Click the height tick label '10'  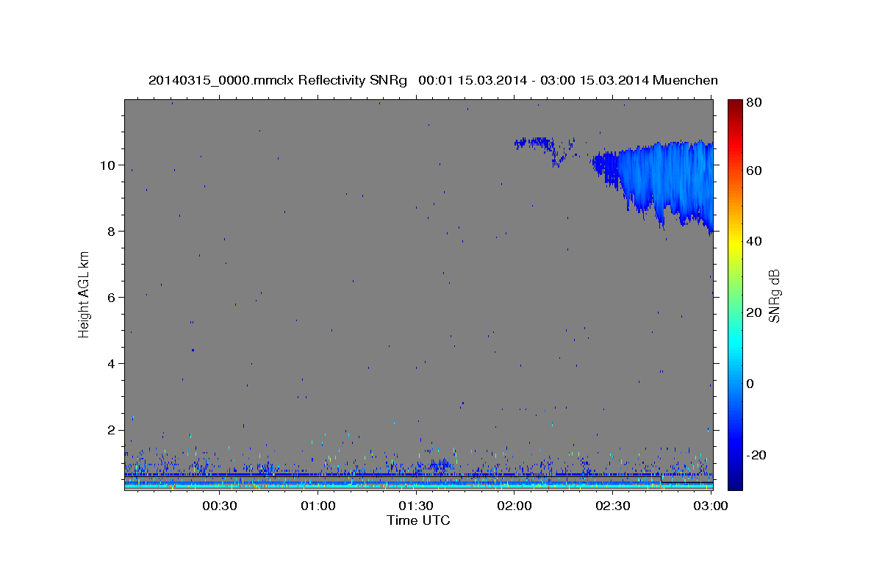[x=109, y=165]
